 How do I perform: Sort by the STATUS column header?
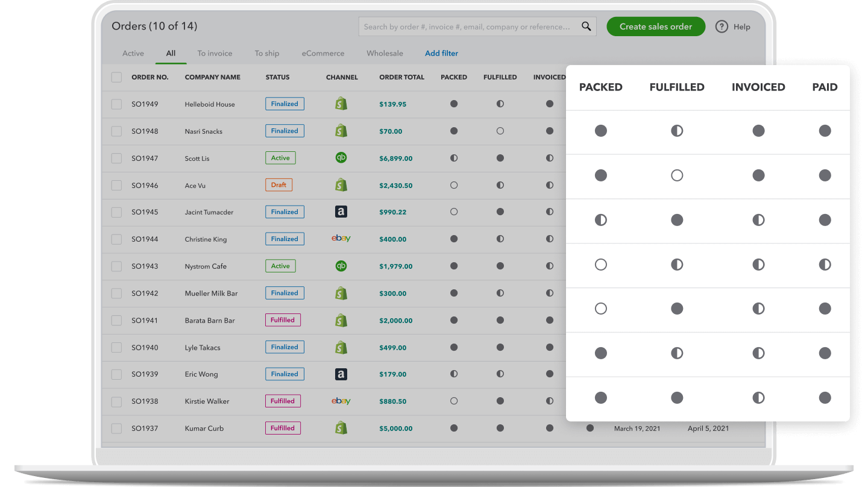278,77
